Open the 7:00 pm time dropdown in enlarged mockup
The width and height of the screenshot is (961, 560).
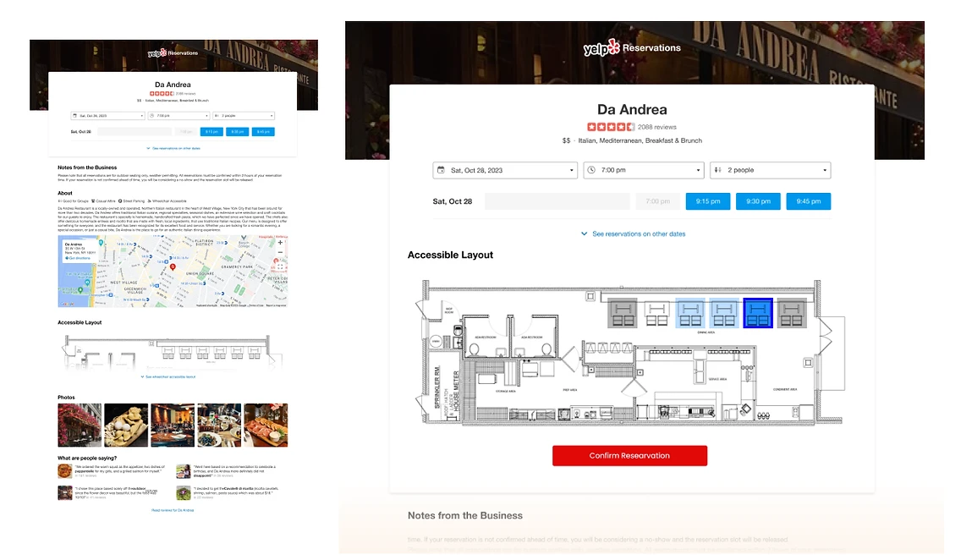pos(644,170)
